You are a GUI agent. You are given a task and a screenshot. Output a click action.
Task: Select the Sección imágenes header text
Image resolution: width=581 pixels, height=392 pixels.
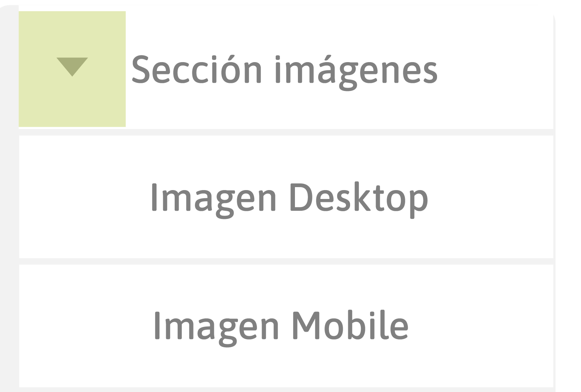(285, 70)
